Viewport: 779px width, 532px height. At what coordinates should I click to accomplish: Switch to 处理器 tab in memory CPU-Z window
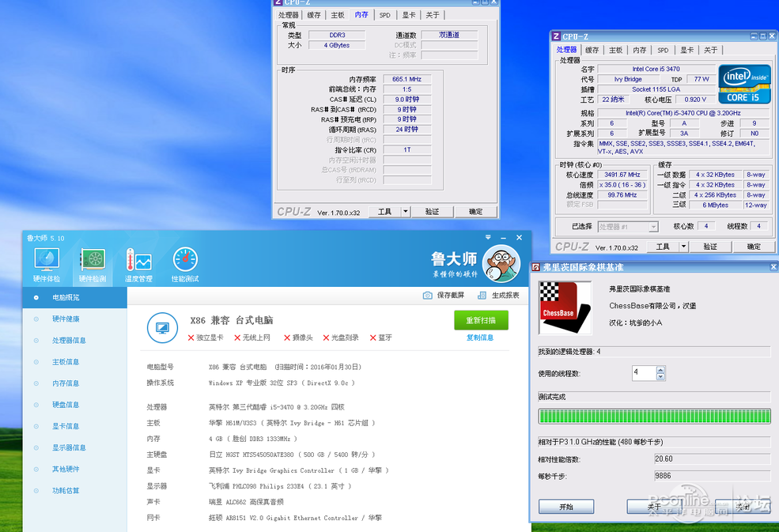click(x=288, y=15)
